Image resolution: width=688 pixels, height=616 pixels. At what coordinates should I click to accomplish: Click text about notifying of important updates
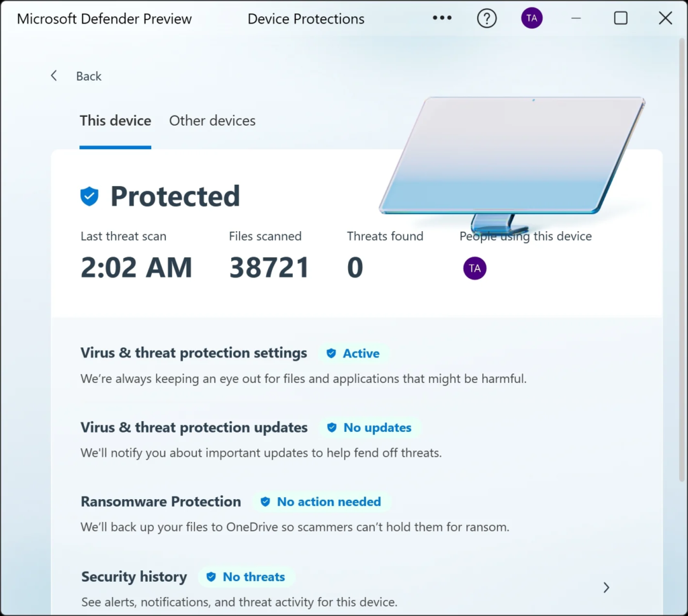[261, 452]
